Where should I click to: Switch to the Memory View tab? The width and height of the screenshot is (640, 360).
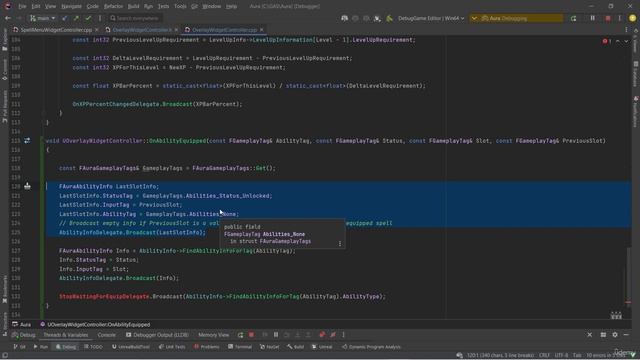pyautogui.click(x=213, y=335)
